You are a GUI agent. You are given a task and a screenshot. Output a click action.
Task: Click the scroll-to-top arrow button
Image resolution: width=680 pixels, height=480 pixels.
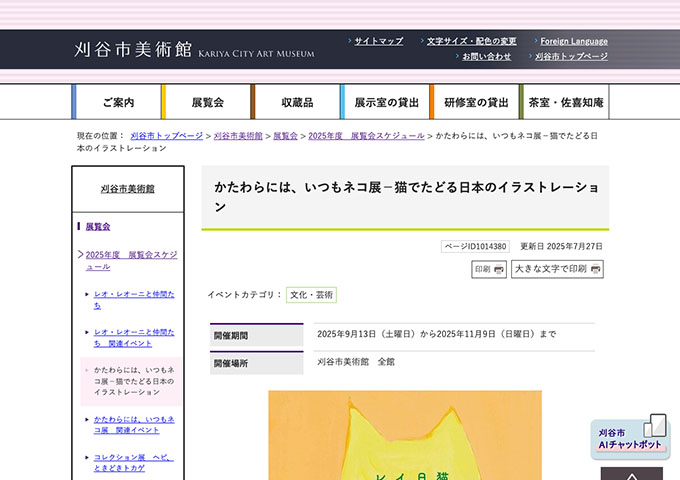[x=631, y=473]
